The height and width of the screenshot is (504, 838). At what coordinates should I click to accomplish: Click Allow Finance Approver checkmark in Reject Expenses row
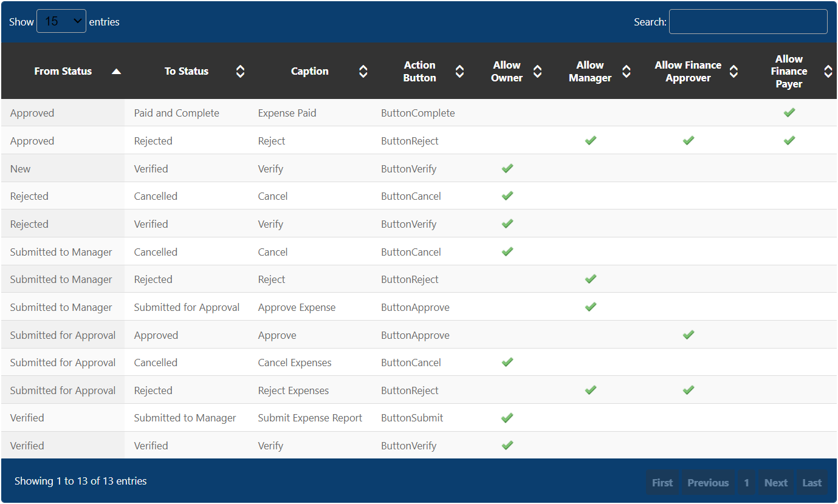tap(688, 390)
